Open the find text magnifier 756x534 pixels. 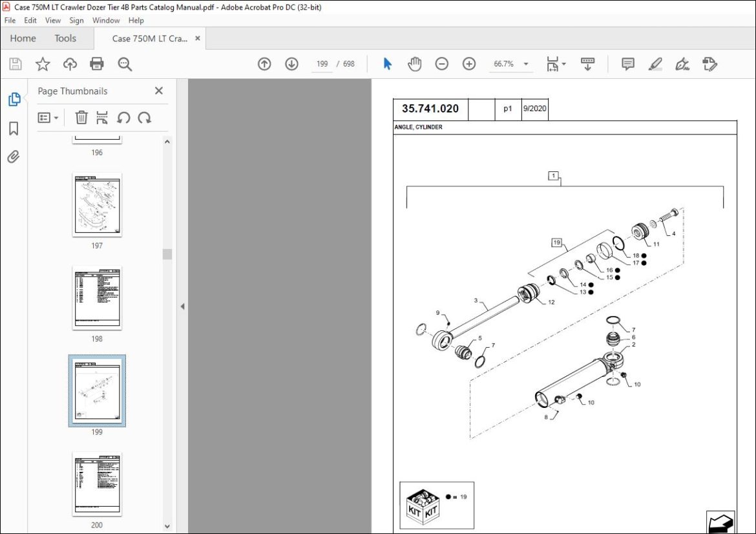tap(125, 63)
